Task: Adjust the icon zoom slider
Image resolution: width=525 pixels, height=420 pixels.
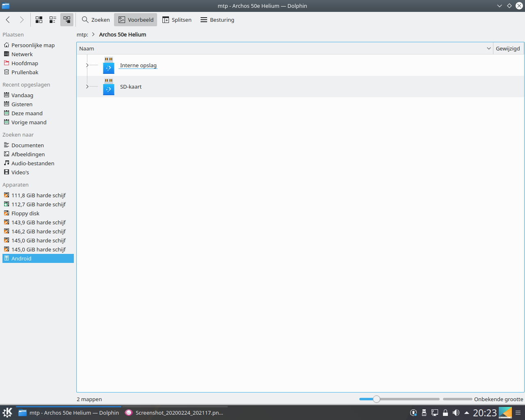Action: click(x=376, y=399)
